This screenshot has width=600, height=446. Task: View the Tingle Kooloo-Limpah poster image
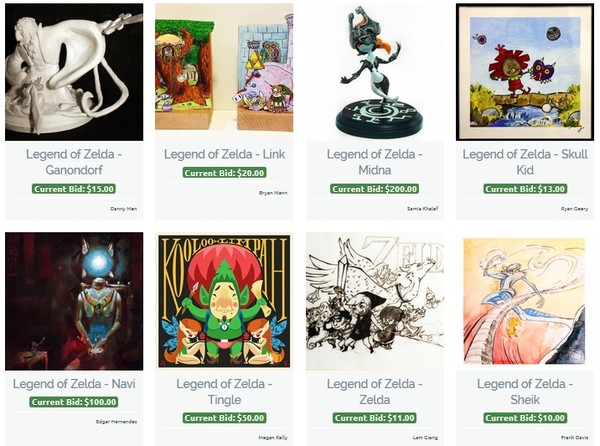coord(224,301)
